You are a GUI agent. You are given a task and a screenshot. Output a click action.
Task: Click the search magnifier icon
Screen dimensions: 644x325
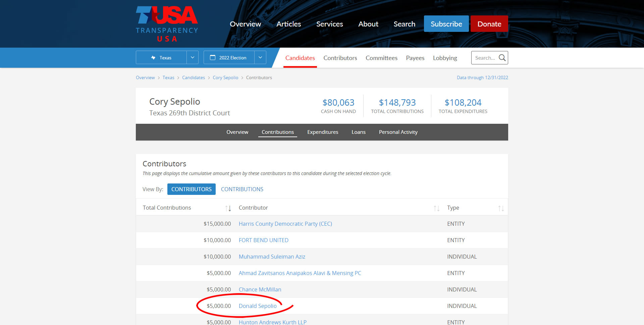coord(502,58)
